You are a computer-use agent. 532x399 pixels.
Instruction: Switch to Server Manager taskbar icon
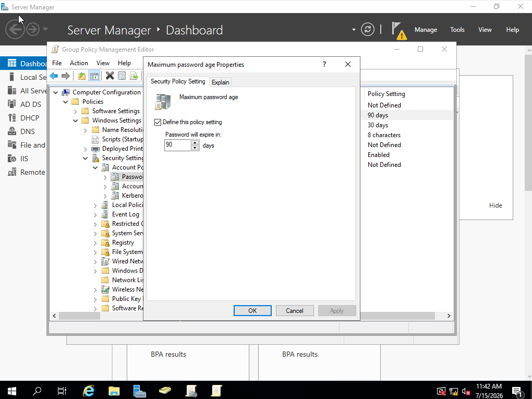coord(139,391)
